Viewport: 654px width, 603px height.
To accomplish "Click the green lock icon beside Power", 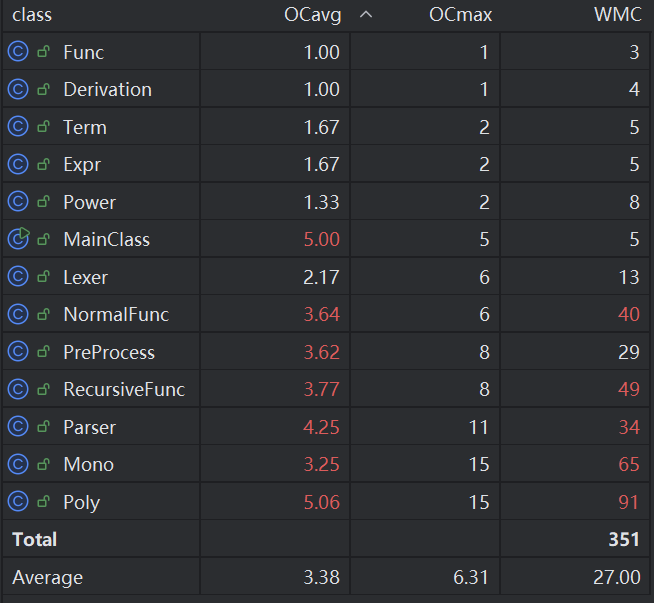I will (x=43, y=202).
